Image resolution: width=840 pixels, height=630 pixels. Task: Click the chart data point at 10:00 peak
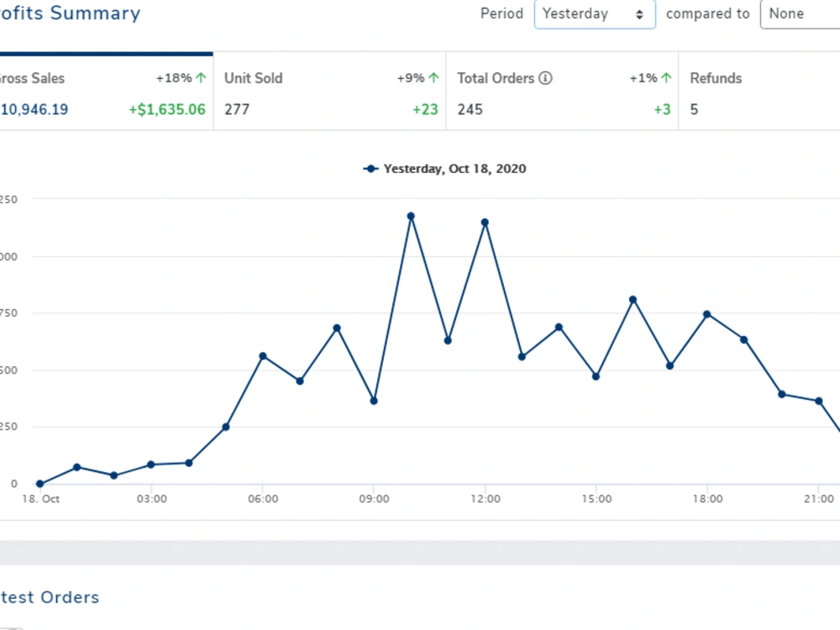click(411, 217)
